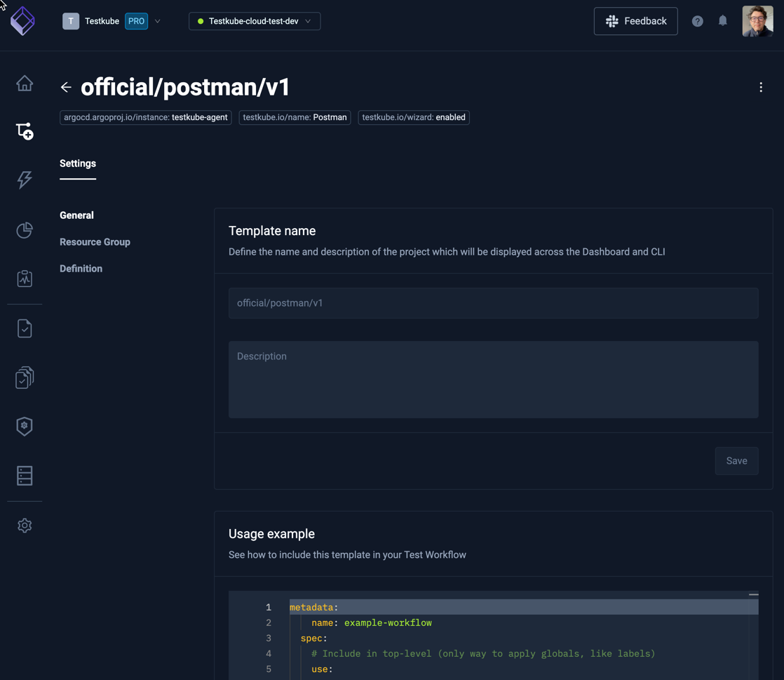Expand the Testkube PRO organization dropdown
Image resolution: width=784 pixels, height=680 pixels.
157,21
